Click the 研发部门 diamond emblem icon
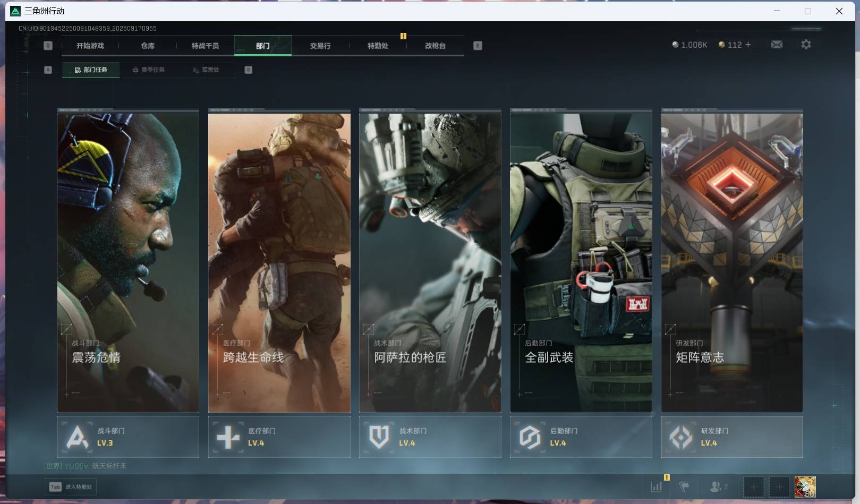The width and height of the screenshot is (860, 504). coord(681,437)
